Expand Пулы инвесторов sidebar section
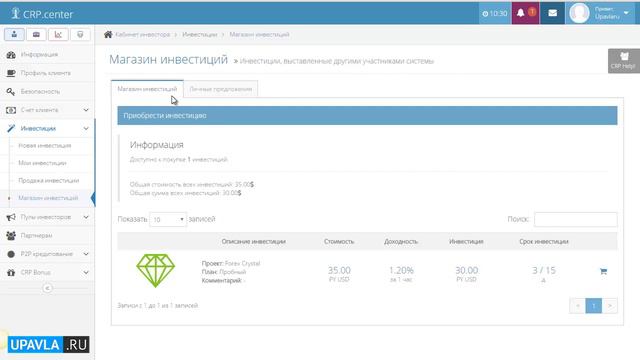 pos(47,217)
